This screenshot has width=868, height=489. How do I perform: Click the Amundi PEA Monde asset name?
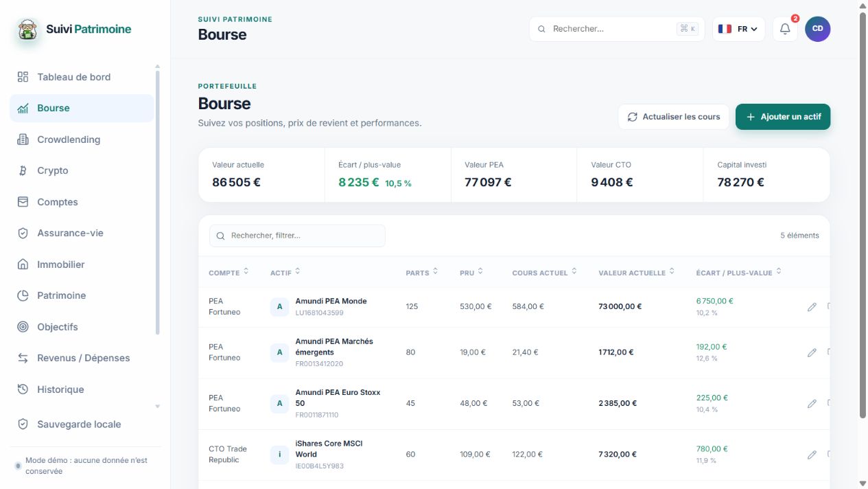click(331, 301)
